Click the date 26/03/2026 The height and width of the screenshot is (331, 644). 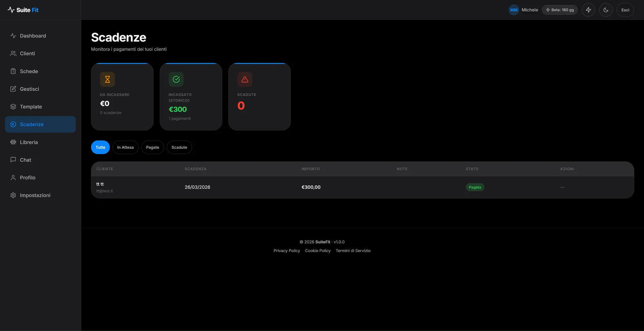point(197,187)
